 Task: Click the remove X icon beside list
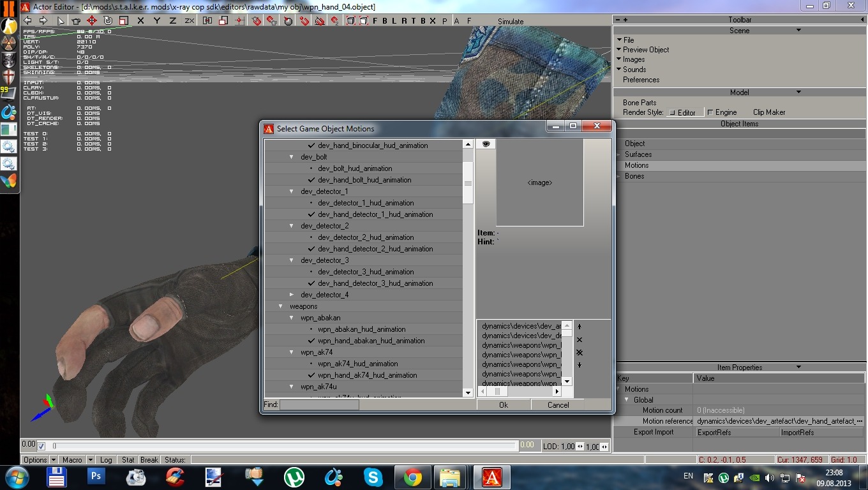[580, 339]
